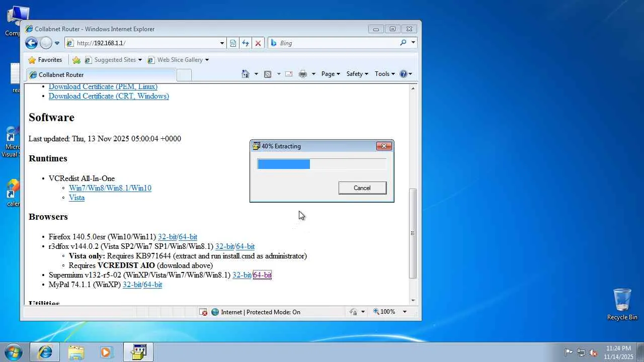
Task: Click the network tray icon
Action: point(581,352)
